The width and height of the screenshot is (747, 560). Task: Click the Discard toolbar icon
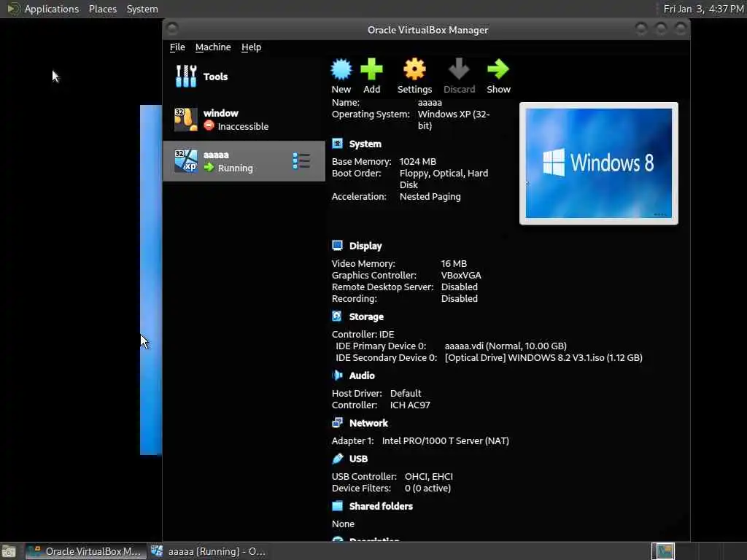(459, 69)
